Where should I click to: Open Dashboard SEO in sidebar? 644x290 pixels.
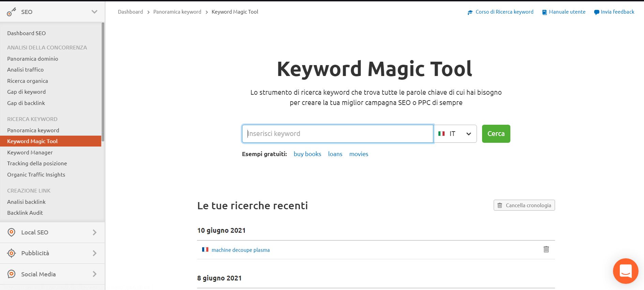click(x=26, y=33)
